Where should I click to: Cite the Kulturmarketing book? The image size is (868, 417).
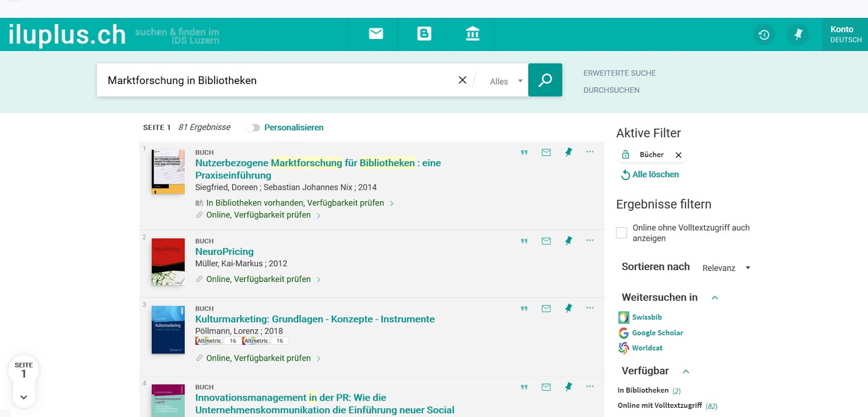[x=524, y=309]
